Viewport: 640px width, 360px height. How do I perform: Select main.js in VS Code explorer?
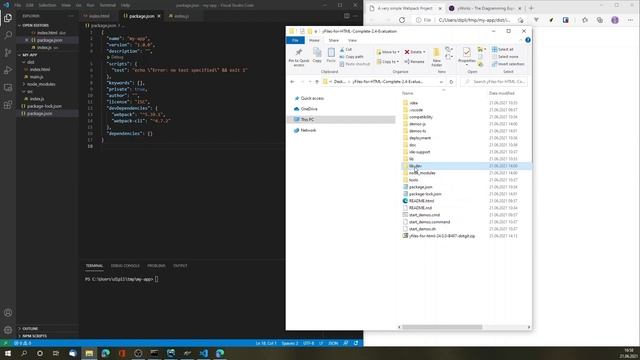pos(36,77)
